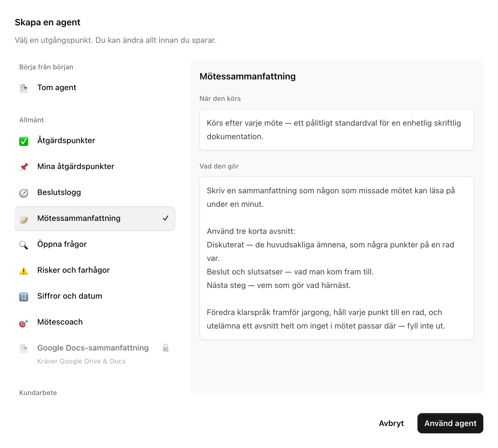Cancel with the Avbryt button
498x448 pixels.
point(391,423)
